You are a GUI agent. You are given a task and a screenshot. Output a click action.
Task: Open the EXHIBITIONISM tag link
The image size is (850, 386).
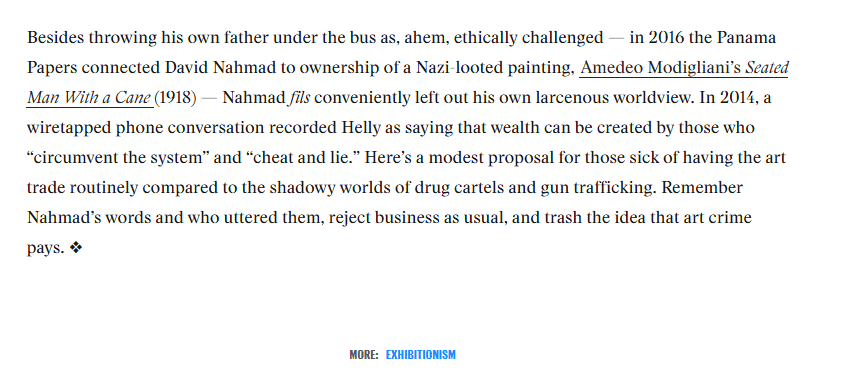(x=421, y=355)
